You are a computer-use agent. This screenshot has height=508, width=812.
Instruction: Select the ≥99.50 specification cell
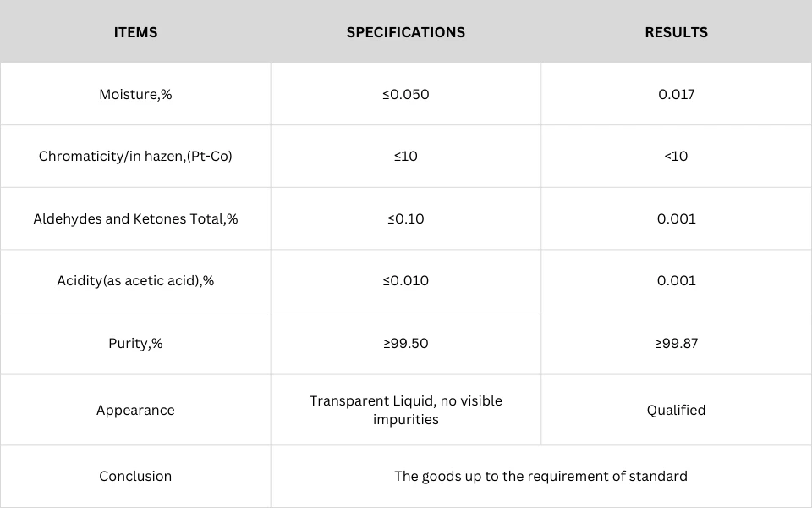click(405, 343)
